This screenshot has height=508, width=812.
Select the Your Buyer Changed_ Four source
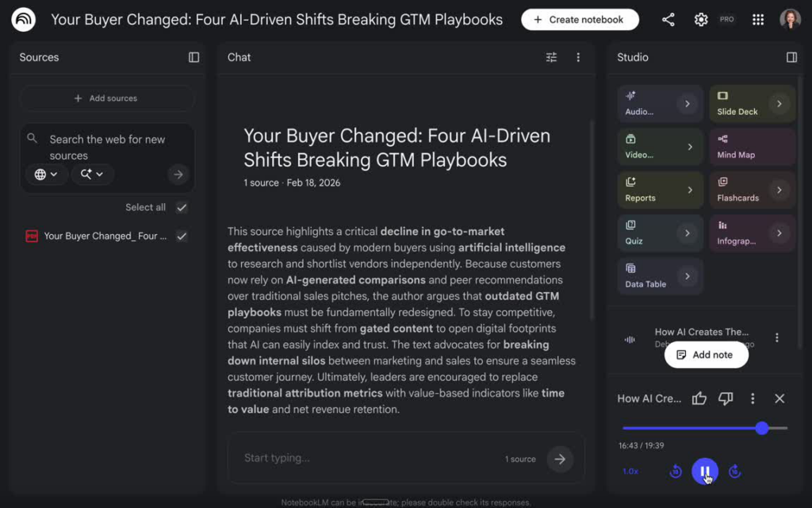[x=105, y=236]
